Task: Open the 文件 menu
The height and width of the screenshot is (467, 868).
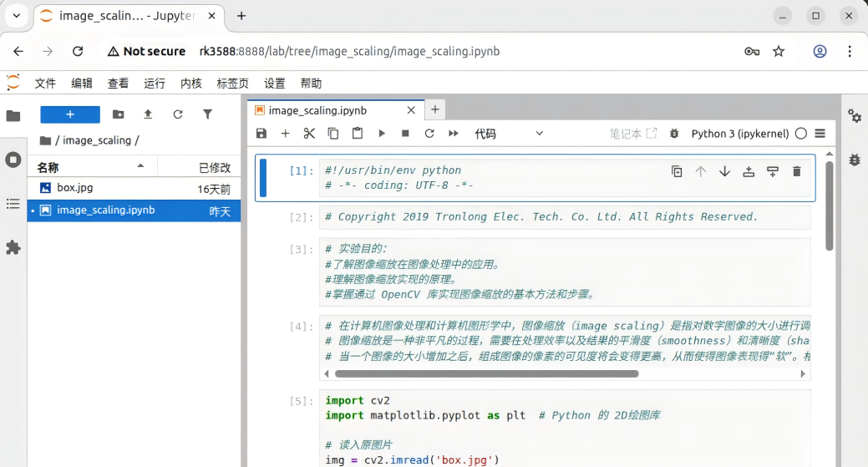Action: pyautogui.click(x=45, y=83)
